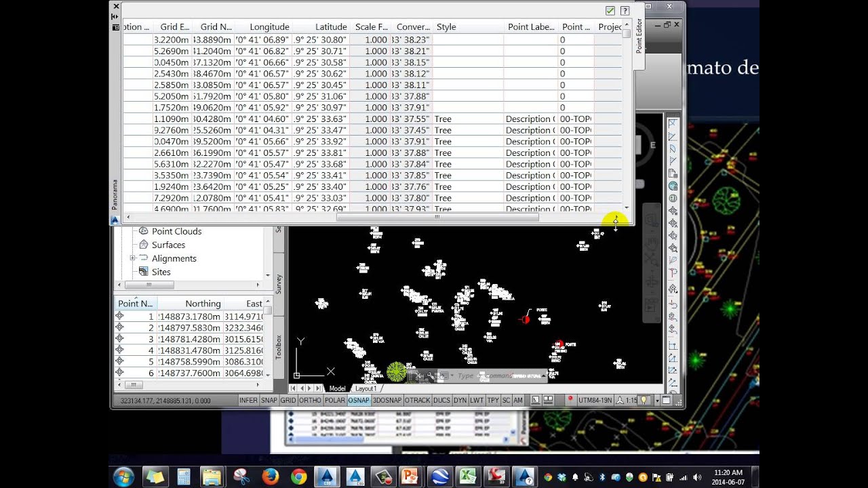This screenshot has width=868, height=488.
Task: Switch to the Point Editor vertical tab
Action: pyautogui.click(x=639, y=36)
